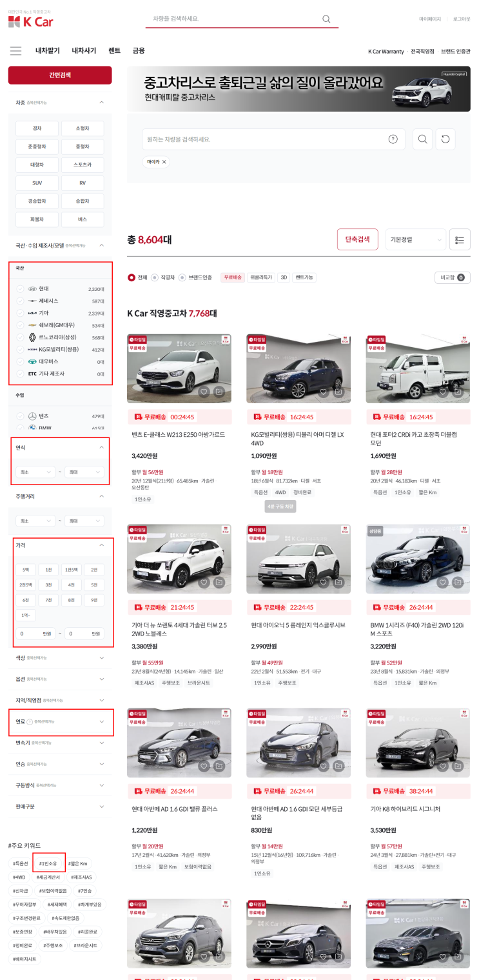Click the compare folder icon on the 포터2 card

[458, 392]
